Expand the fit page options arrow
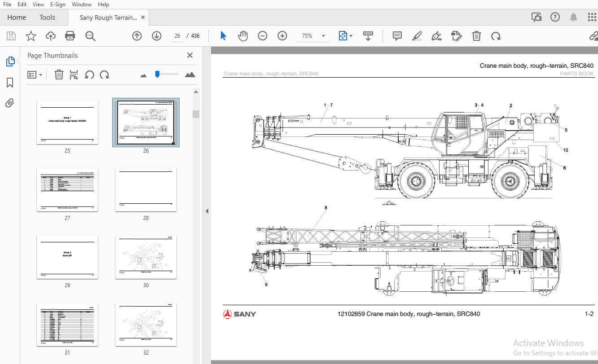This screenshot has width=598, height=364. (351, 36)
